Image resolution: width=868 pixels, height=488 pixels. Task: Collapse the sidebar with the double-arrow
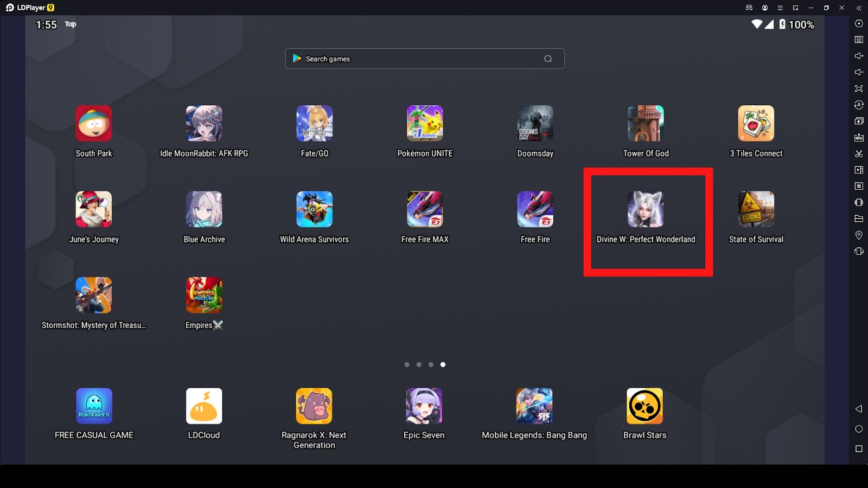pyautogui.click(x=859, y=8)
